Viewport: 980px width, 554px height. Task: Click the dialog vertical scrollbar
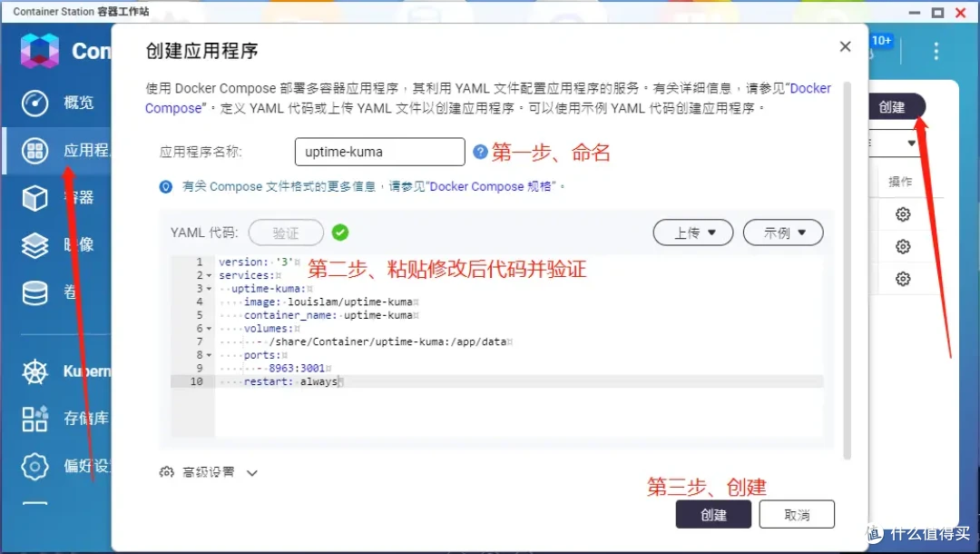point(848,270)
